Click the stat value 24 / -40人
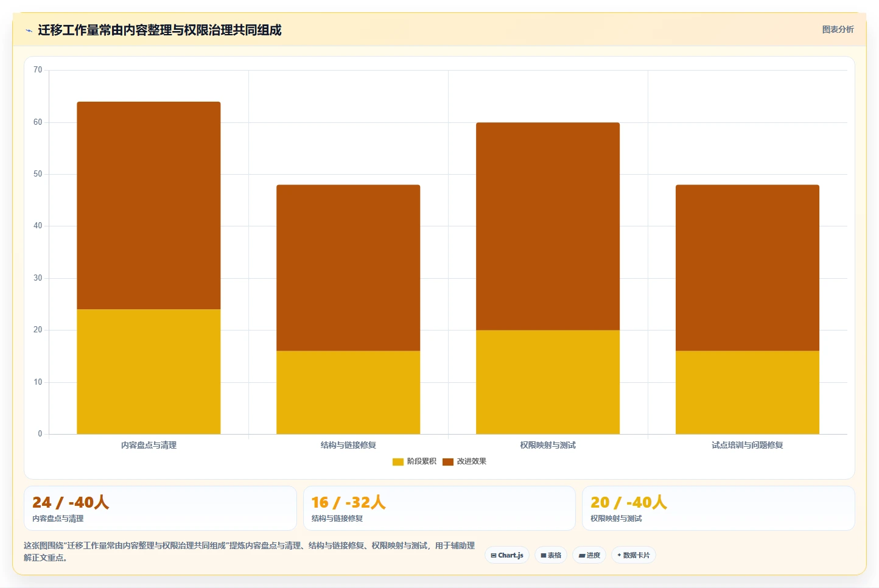 71,502
